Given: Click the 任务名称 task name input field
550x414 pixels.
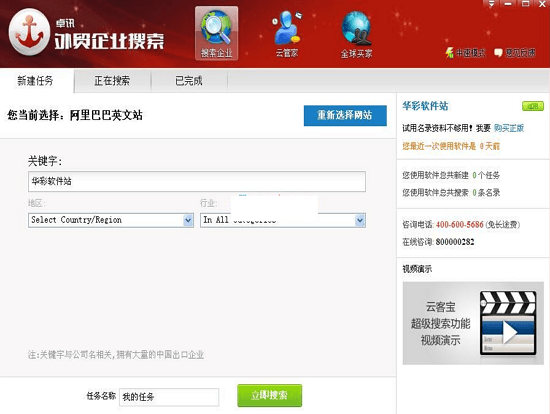Looking at the screenshot, I should [x=169, y=397].
